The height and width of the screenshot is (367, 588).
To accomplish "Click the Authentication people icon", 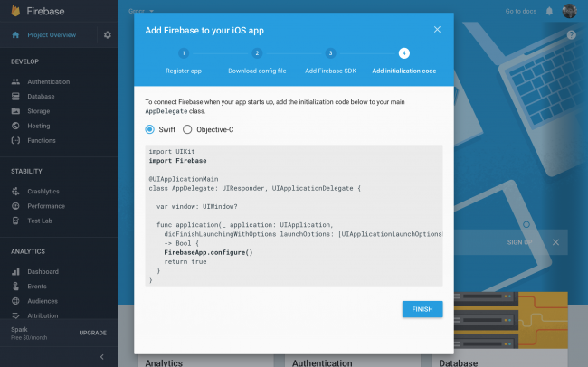I will (x=15, y=81).
